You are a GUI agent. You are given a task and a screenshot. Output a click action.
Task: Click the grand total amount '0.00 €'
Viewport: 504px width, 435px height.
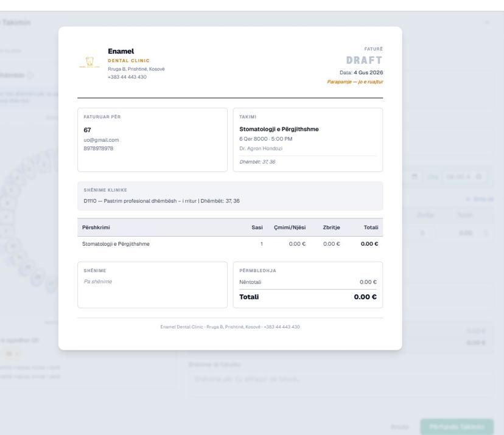365,297
